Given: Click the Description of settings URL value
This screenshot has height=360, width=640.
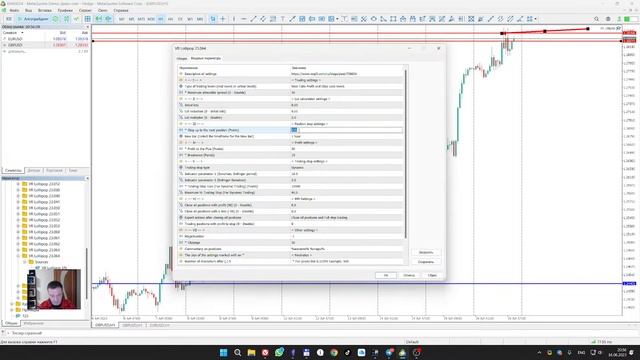Looking at the screenshot, I should coord(324,74).
